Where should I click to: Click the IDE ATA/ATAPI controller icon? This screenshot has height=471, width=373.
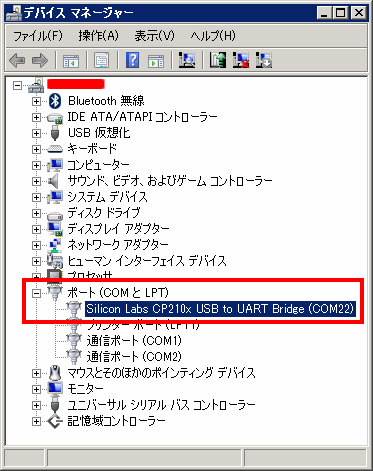pyautogui.click(x=55, y=118)
